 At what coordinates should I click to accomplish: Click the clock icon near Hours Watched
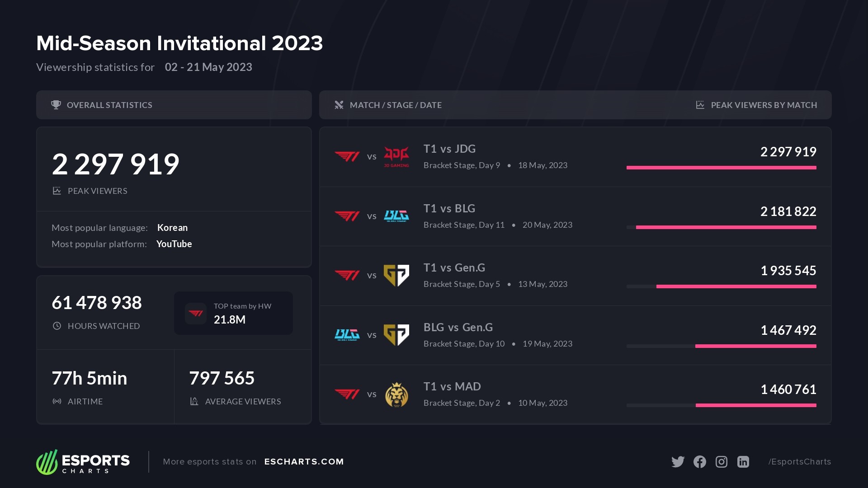pyautogui.click(x=57, y=326)
